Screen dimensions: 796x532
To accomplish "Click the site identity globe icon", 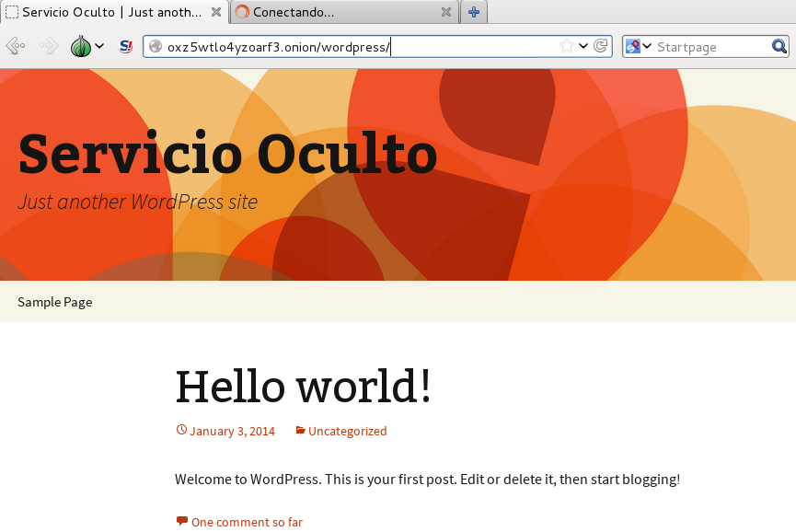I will 156,47.
